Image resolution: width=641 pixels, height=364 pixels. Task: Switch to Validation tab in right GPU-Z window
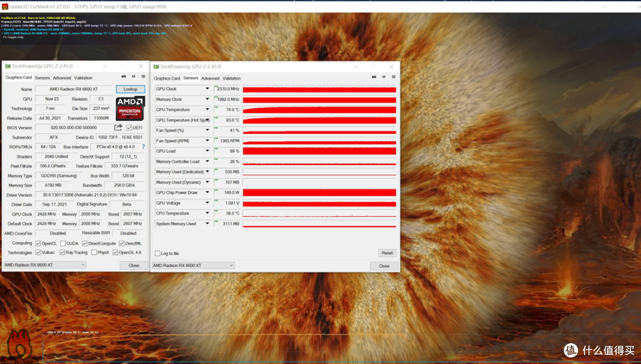pos(232,78)
